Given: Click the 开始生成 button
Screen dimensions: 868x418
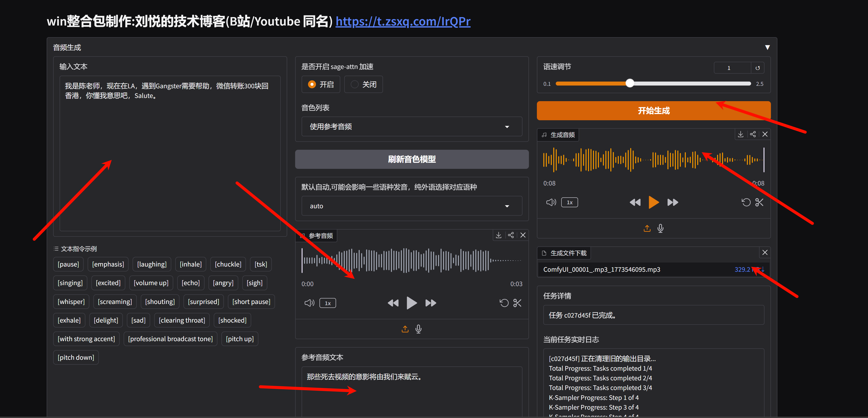Looking at the screenshot, I should pyautogui.click(x=653, y=111).
